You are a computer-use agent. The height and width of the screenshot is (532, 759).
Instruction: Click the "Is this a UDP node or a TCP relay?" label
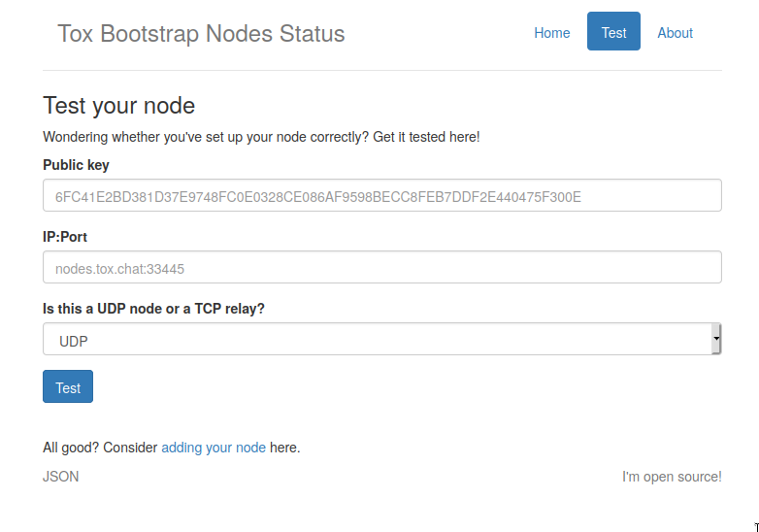coord(153,309)
